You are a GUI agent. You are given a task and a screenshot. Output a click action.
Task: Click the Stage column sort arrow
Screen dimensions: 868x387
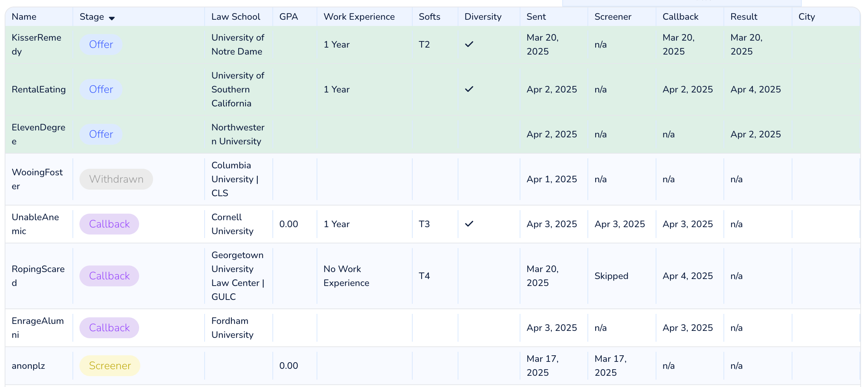coord(112,18)
